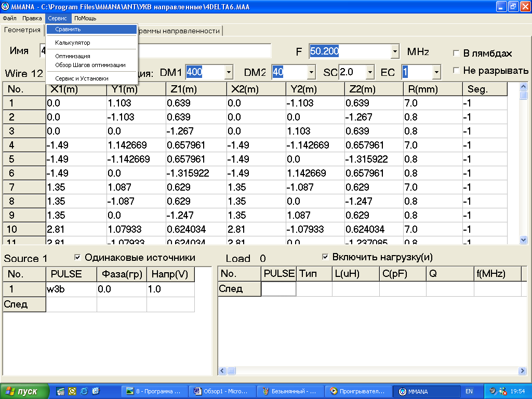The height and width of the screenshot is (399, 532).
Task: Click the load table scroll right arrow
Action: click(522, 371)
